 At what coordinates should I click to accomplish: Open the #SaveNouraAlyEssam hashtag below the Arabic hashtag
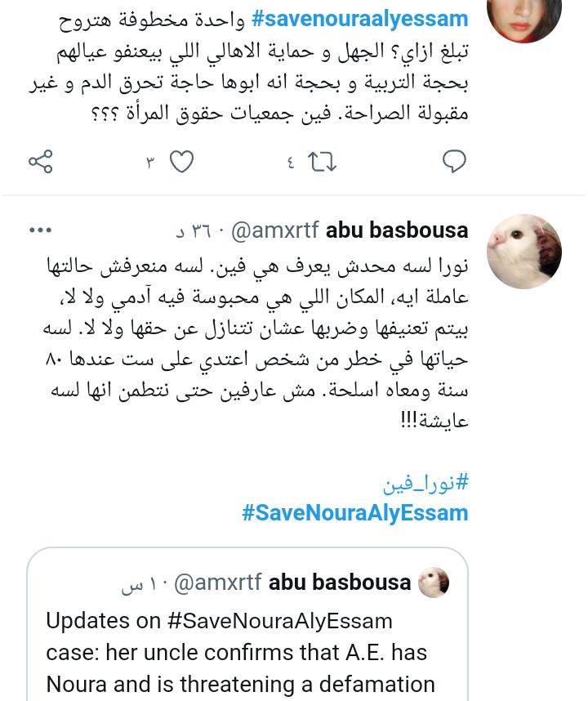click(x=354, y=513)
